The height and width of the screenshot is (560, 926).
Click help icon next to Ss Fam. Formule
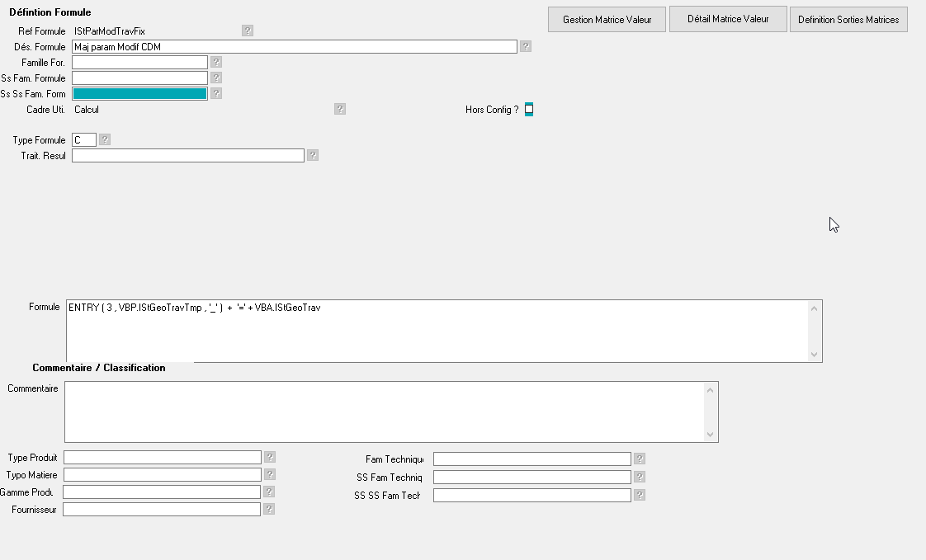pos(216,78)
